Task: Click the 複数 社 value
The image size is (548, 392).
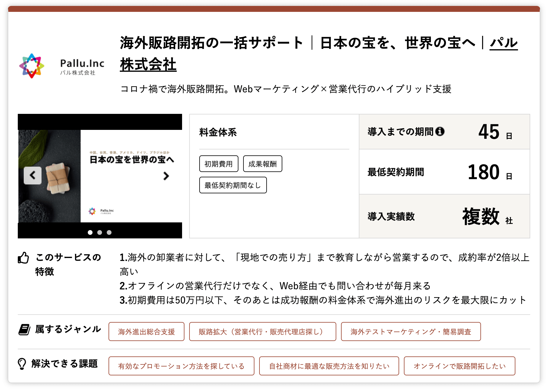Action: 488,217
